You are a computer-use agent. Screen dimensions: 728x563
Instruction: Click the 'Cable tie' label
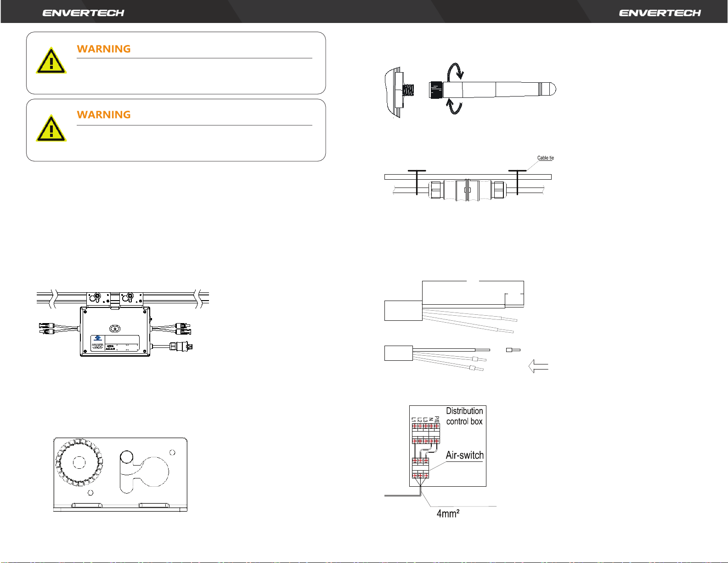tap(545, 158)
